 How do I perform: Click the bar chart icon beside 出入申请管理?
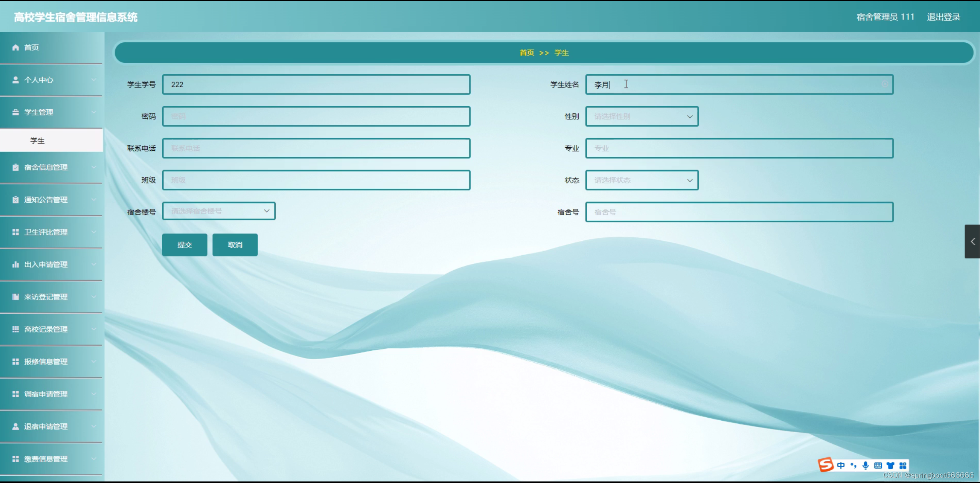(x=15, y=264)
